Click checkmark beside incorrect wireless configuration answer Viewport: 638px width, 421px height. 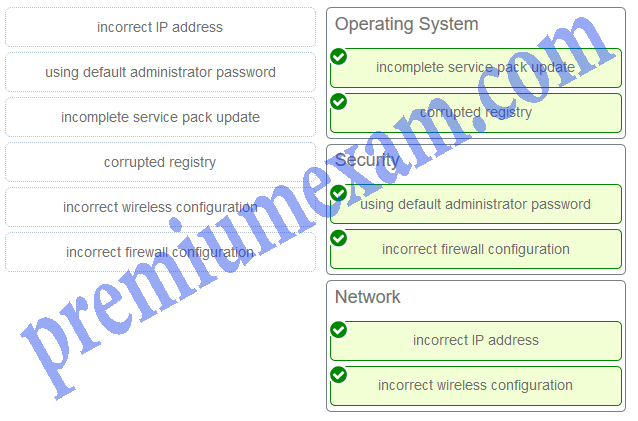tap(339, 375)
